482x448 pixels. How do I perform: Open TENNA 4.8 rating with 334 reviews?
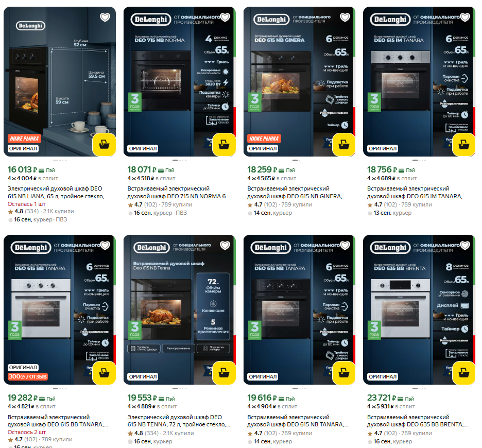143,433
